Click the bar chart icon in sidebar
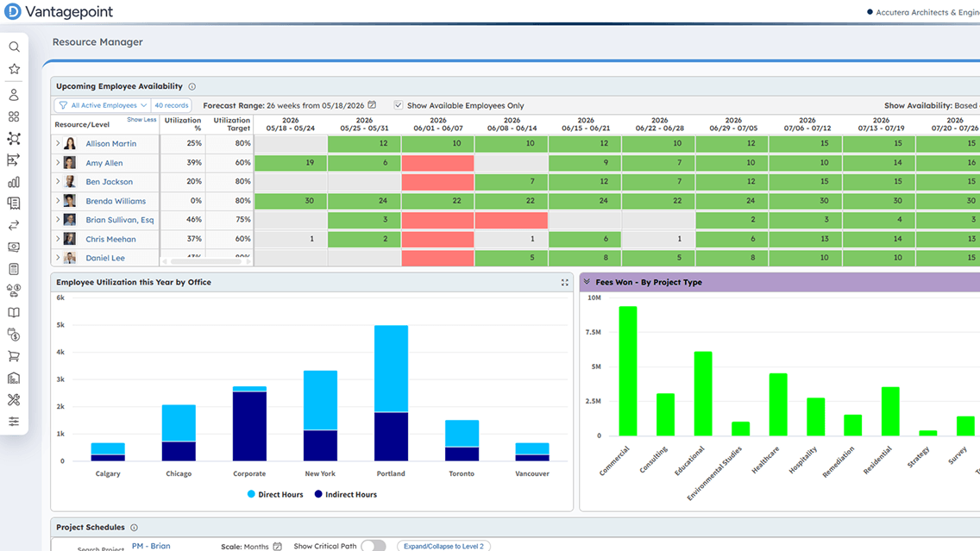 coord(14,182)
